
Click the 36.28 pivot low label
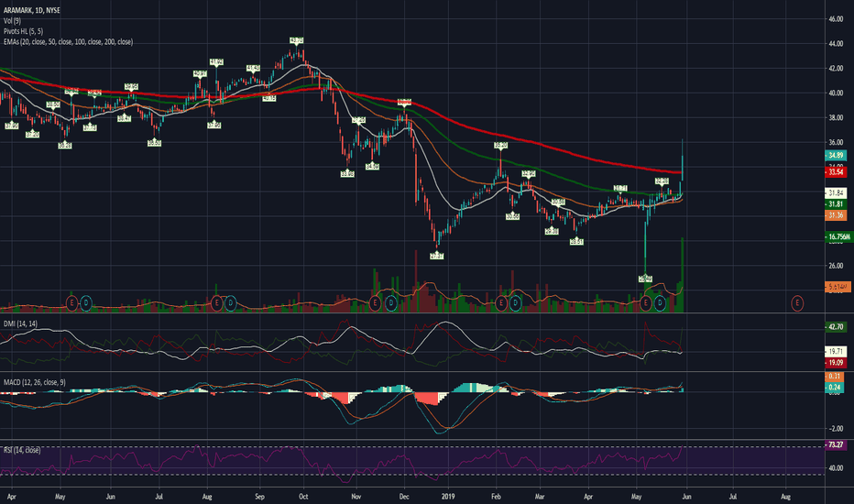tap(65, 146)
